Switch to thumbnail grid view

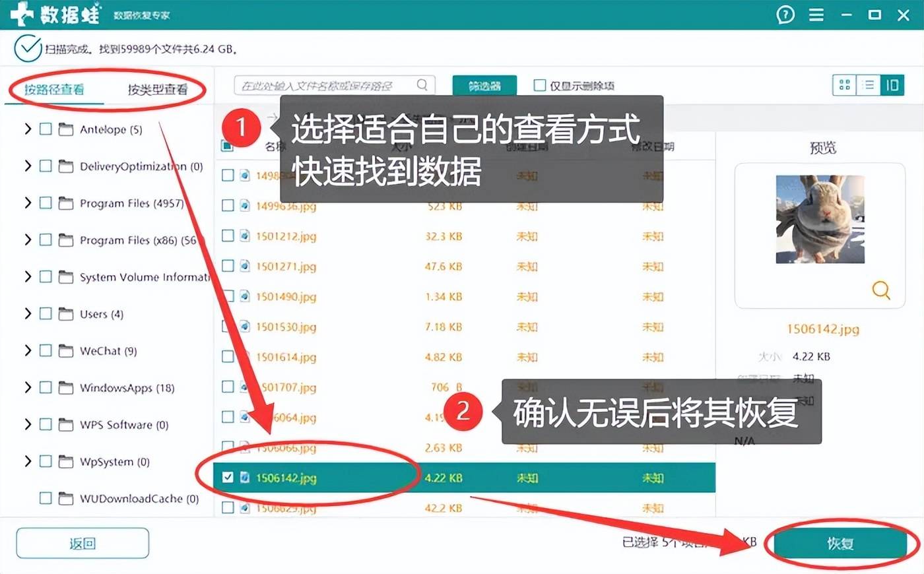(x=844, y=85)
